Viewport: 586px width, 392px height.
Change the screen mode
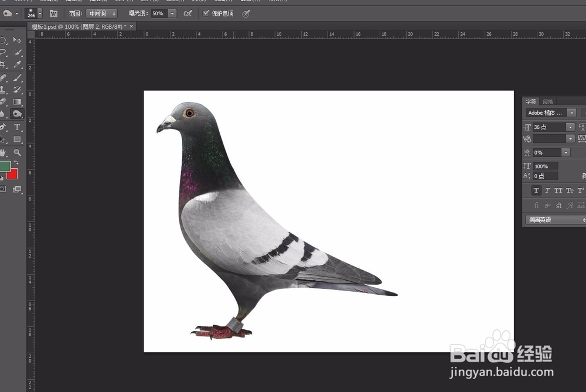click(x=17, y=189)
